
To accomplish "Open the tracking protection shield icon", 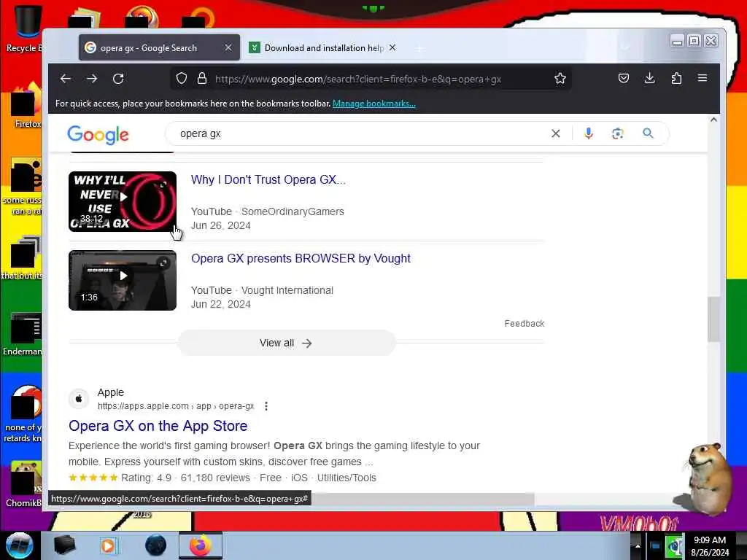I will coord(182,79).
